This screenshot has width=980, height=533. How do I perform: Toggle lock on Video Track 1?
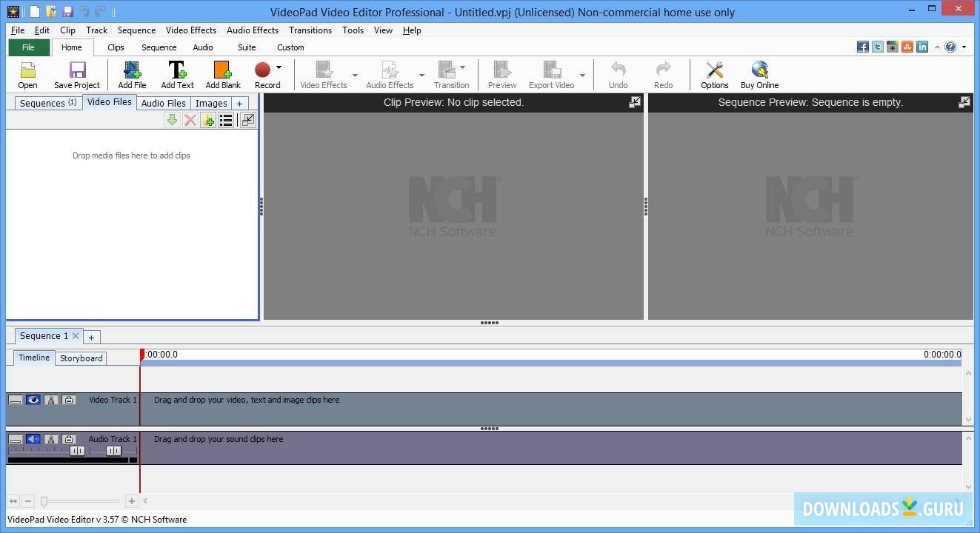click(x=69, y=400)
